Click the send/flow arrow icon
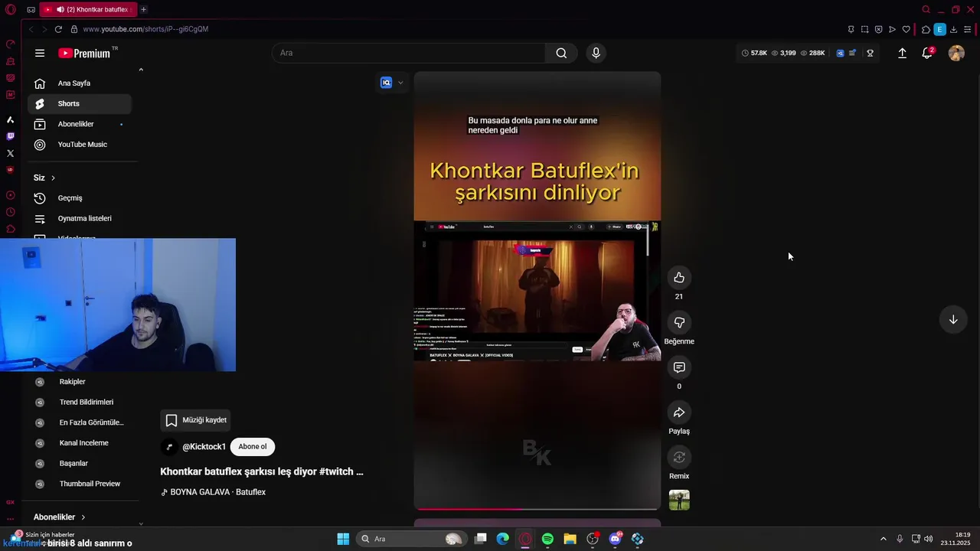The width and height of the screenshot is (980, 551). 892,29
